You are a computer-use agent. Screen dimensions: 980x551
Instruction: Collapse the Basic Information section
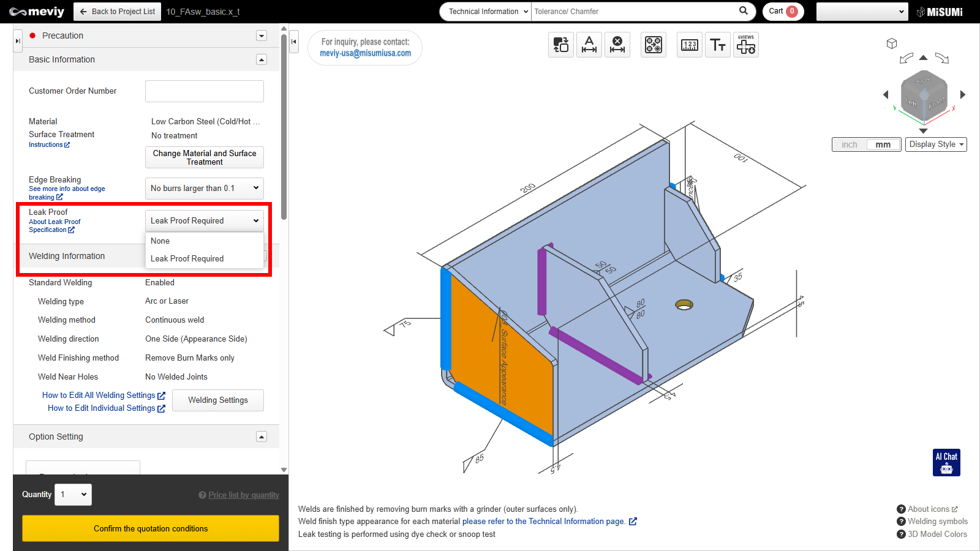[262, 59]
